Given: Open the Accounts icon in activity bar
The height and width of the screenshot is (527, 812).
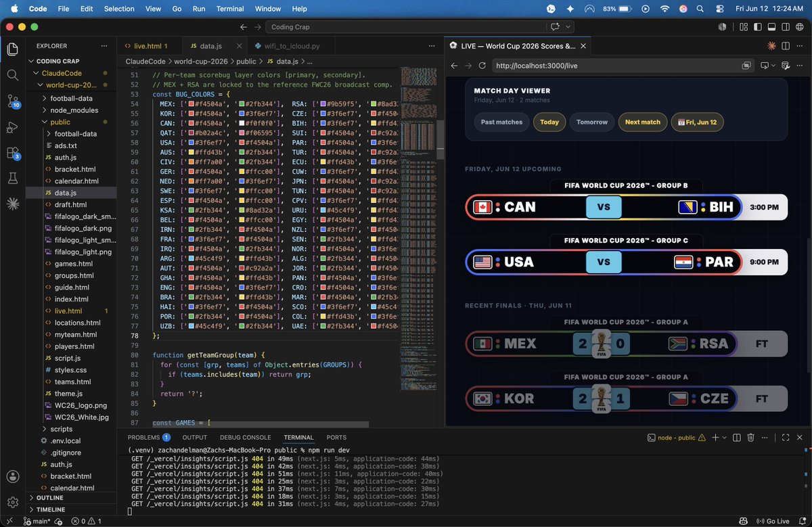Looking at the screenshot, I should pyautogui.click(x=13, y=476).
